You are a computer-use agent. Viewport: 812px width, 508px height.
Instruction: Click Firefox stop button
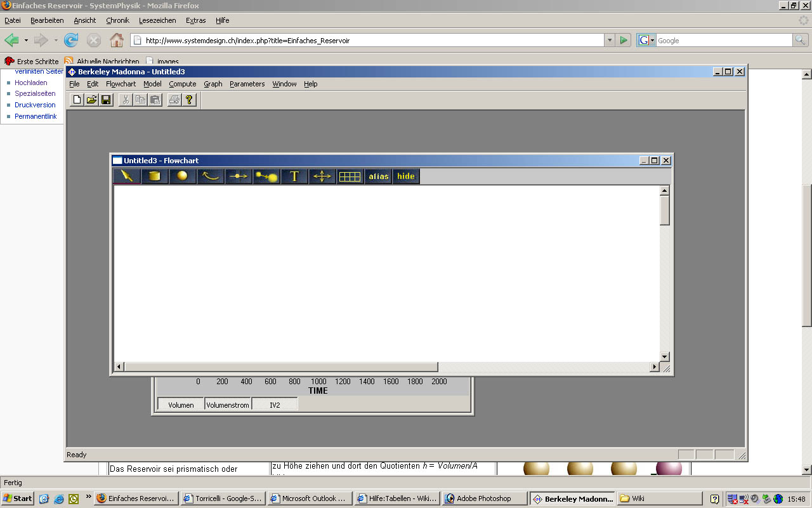tap(94, 40)
